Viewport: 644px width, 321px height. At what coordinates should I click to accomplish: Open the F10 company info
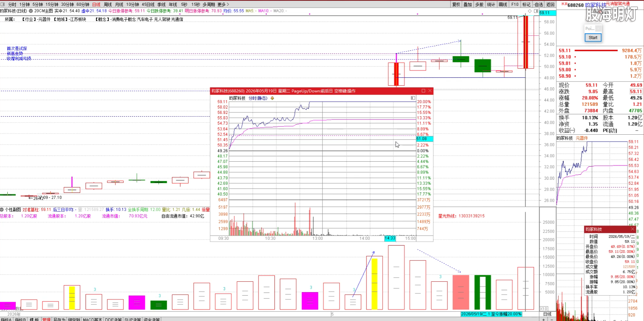pyautogui.click(x=515, y=5)
